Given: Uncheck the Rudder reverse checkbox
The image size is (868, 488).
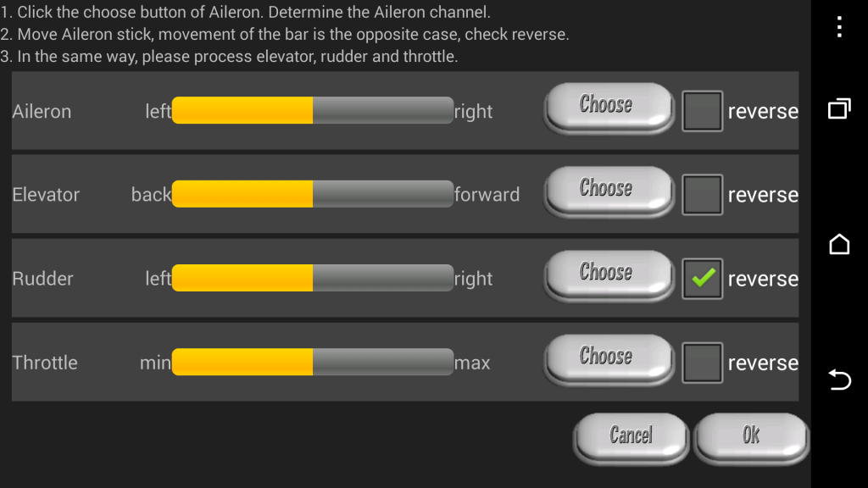Looking at the screenshot, I should click(x=702, y=278).
